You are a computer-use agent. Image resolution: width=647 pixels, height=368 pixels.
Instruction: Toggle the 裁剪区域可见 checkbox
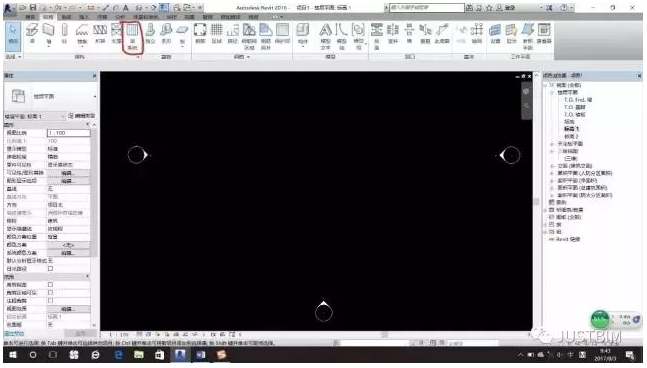pos(50,293)
